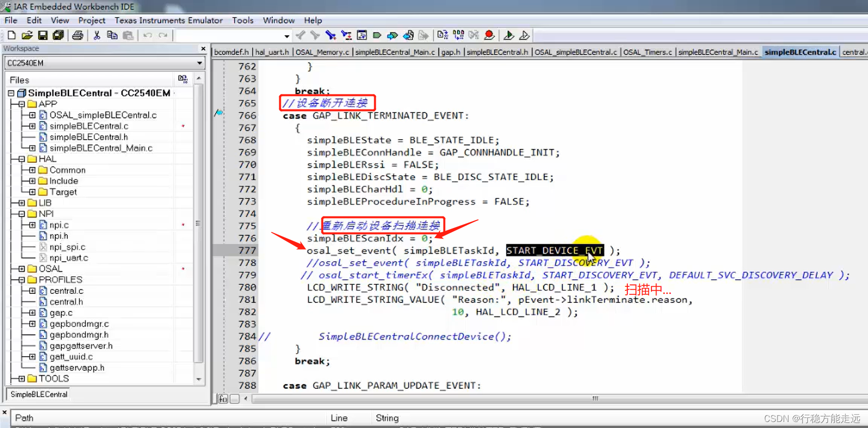Viewport: 868px width, 428px height.
Task: Open the Go To line icon
Action: (362, 35)
